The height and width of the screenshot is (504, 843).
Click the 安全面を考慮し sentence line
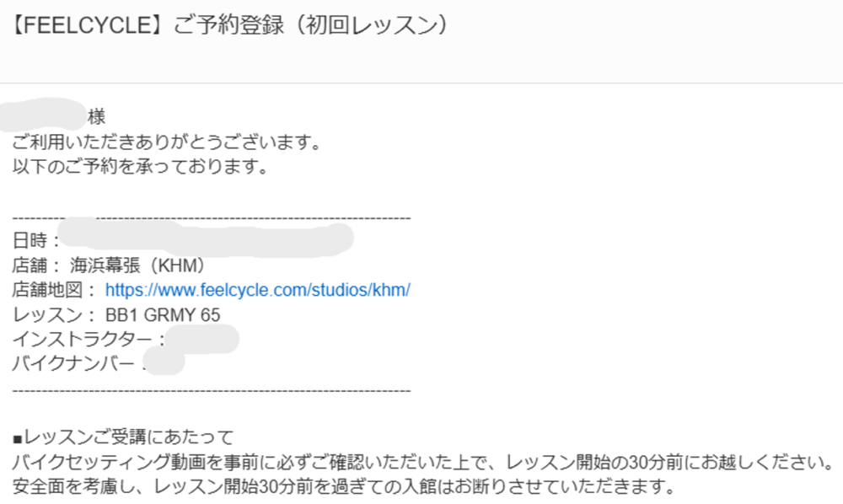tap(343, 487)
